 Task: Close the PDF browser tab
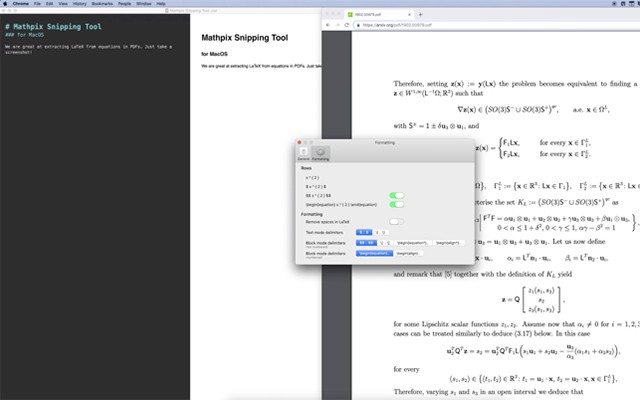(409, 14)
